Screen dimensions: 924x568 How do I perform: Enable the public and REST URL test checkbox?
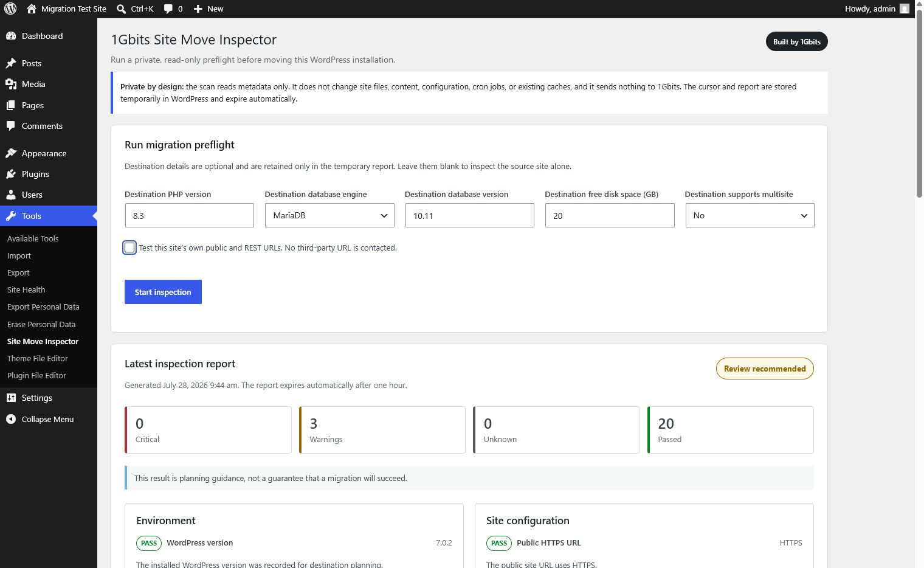129,248
